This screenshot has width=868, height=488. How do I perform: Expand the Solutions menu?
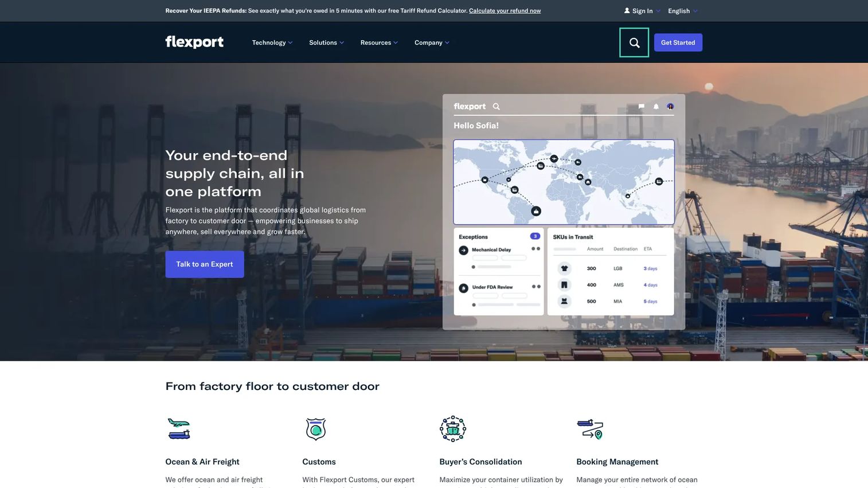tap(327, 42)
